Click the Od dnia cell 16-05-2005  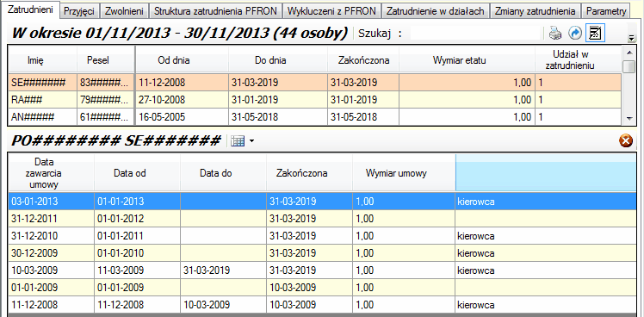click(182, 117)
